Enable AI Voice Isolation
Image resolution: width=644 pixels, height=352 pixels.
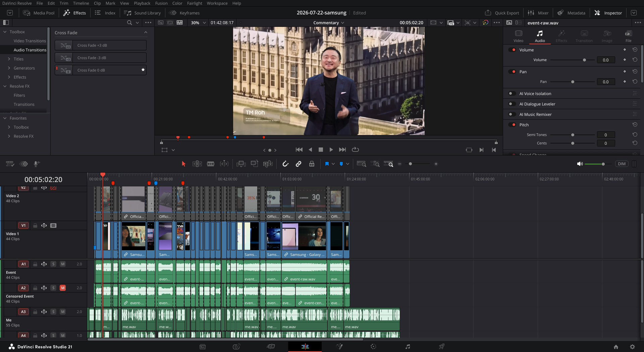(x=512, y=93)
